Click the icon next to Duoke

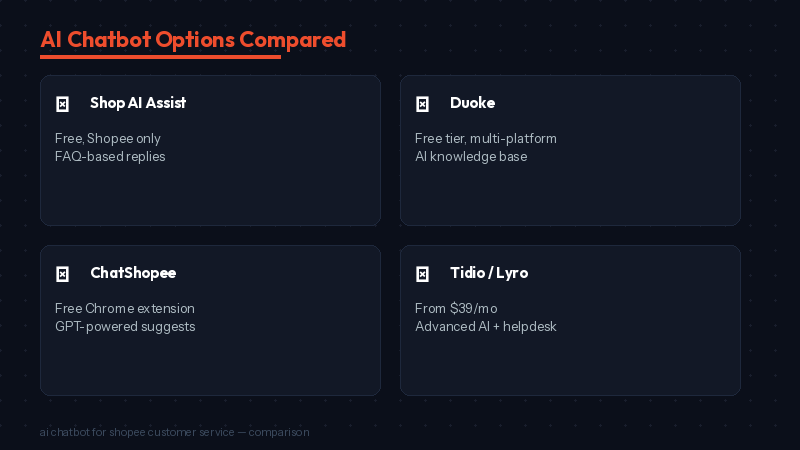[422, 104]
